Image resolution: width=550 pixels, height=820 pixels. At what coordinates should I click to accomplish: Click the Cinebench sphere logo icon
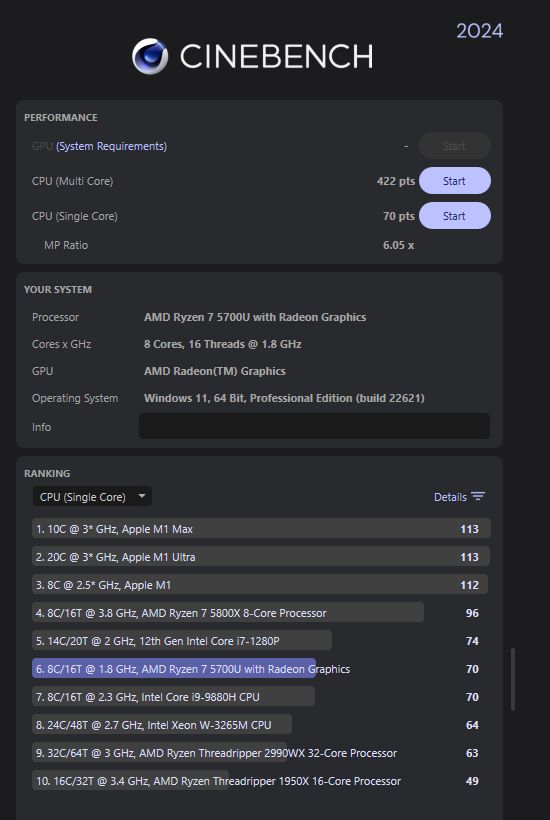[x=150, y=56]
